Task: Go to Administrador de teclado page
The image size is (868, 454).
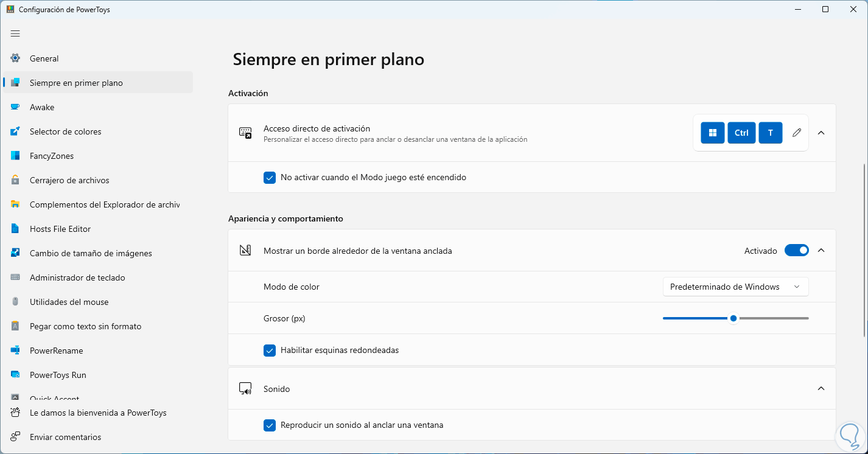Action: (77, 278)
